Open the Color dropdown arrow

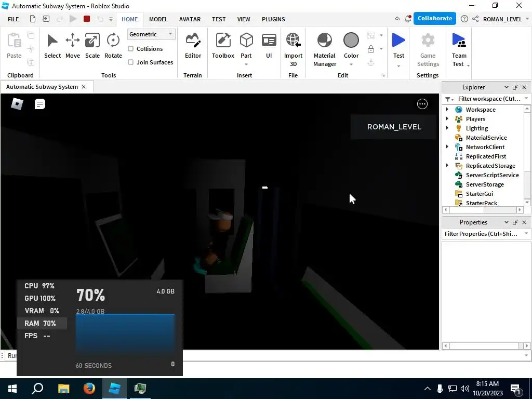(x=351, y=64)
